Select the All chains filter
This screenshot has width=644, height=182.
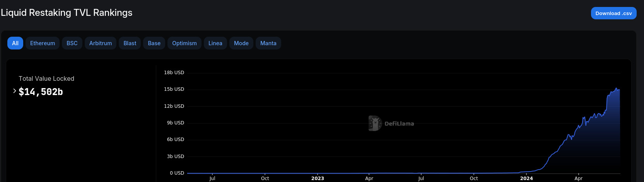click(x=15, y=43)
